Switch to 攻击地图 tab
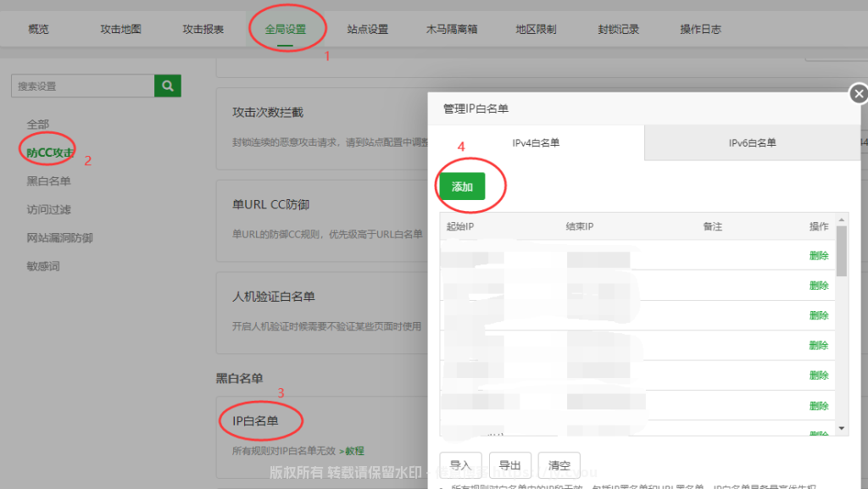868x489 pixels. coord(120,29)
